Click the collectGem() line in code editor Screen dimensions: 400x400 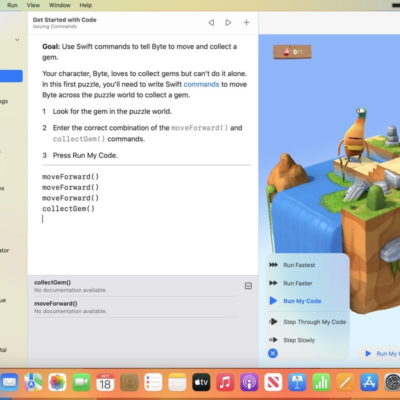(x=68, y=209)
